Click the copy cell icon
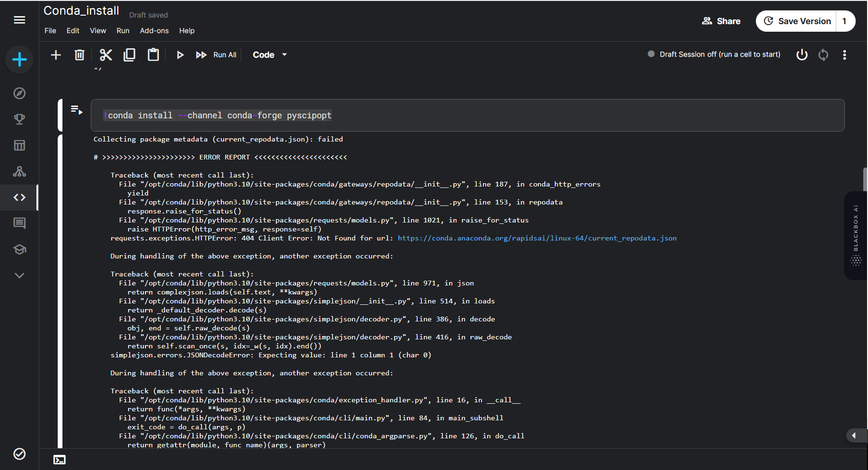 click(x=129, y=55)
